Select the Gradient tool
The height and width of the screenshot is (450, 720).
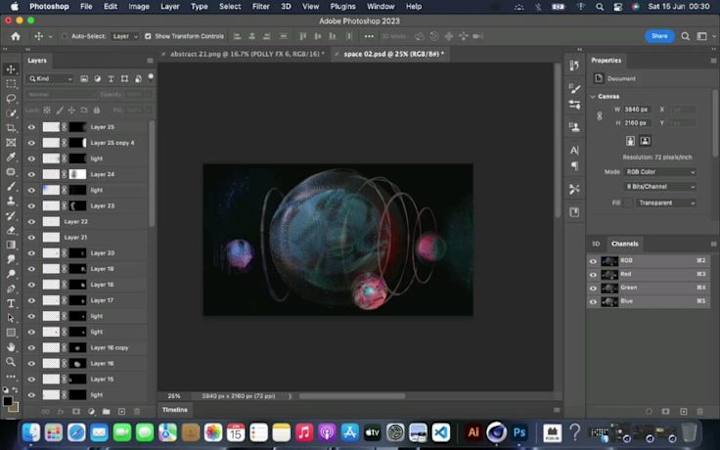pyautogui.click(x=11, y=245)
